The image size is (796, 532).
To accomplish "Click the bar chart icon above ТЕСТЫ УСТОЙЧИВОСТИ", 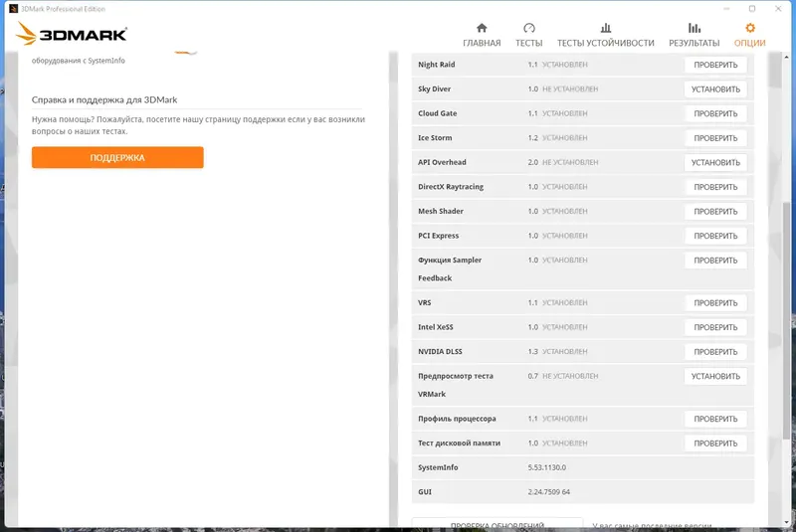I will point(606,28).
